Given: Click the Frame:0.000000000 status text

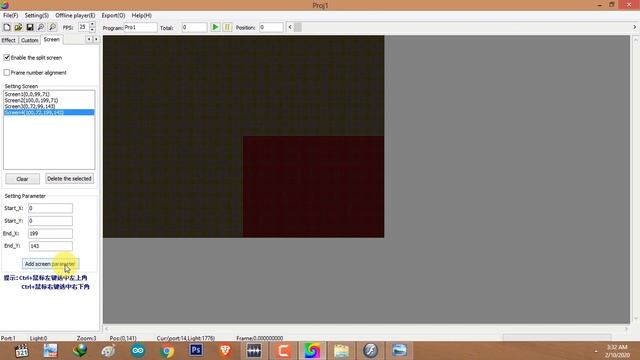Looking at the screenshot, I should (260, 338).
